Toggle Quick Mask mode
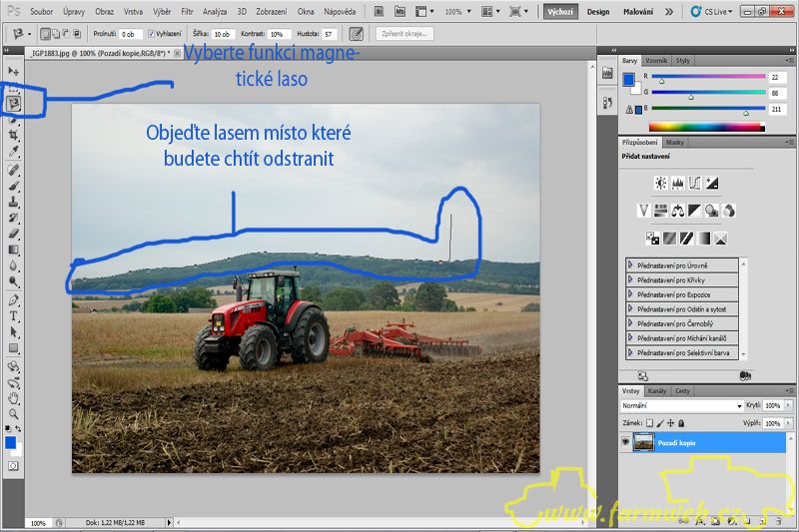Image resolution: width=799 pixels, height=532 pixels. tap(14, 465)
